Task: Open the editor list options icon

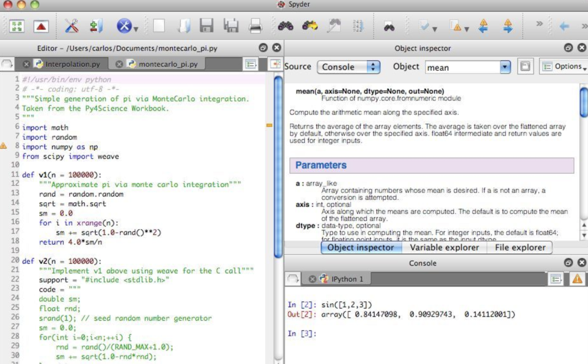Action: [250, 64]
